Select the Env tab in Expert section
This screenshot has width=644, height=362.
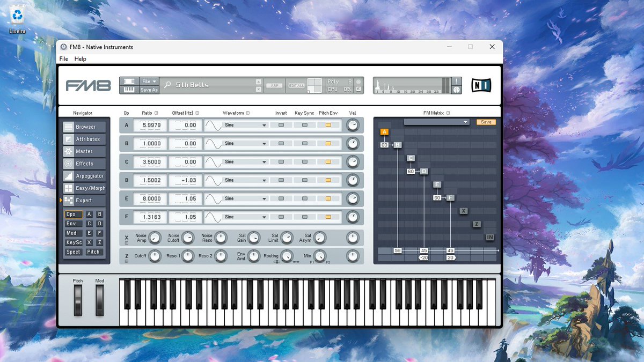[73, 223]
